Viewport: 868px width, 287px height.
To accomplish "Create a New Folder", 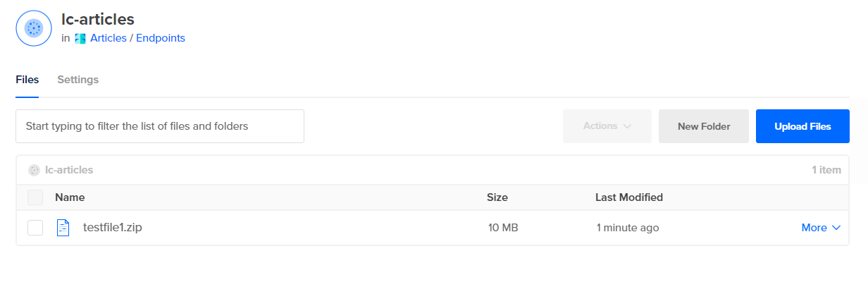I will click(703, 126).
